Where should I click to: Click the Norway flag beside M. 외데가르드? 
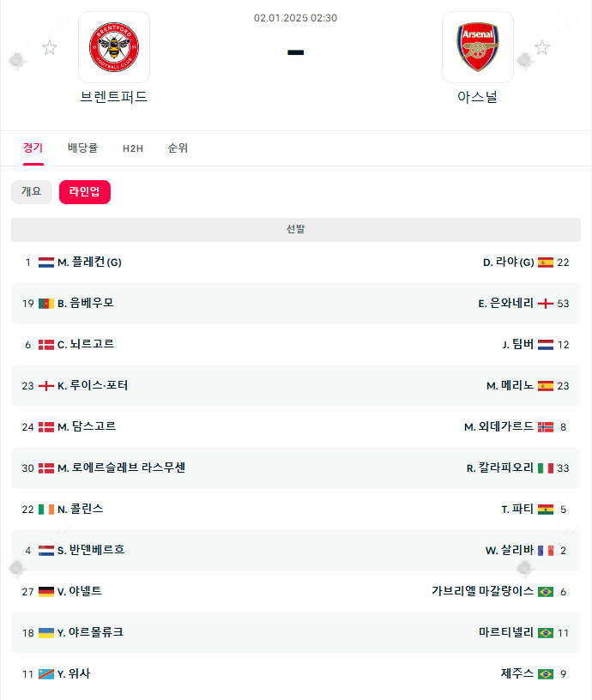click(x=546, y=427)
